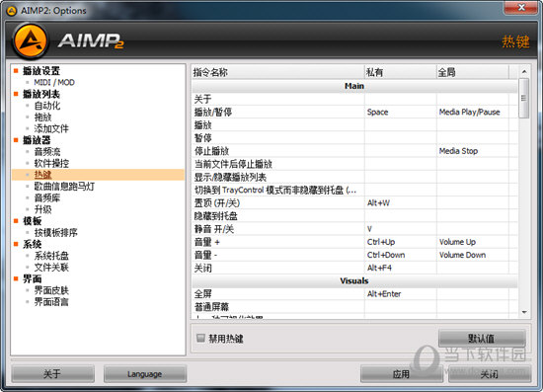Select 播放设置 category in the tree

point(41,71)
